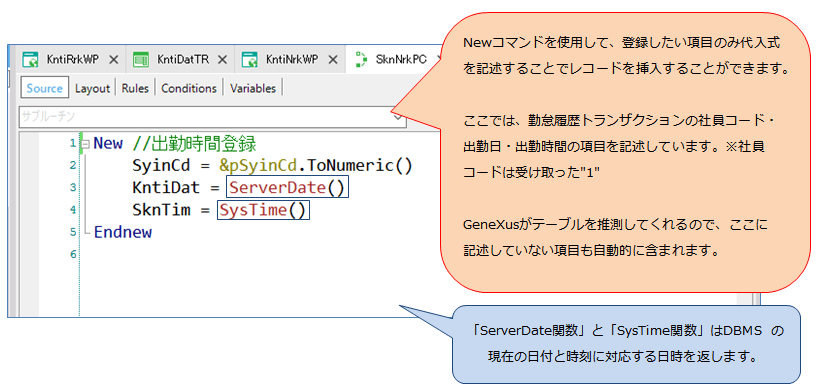Click the New keyword in the code
The width and height of the screenshot is (821, 390).
coord(108,143)
